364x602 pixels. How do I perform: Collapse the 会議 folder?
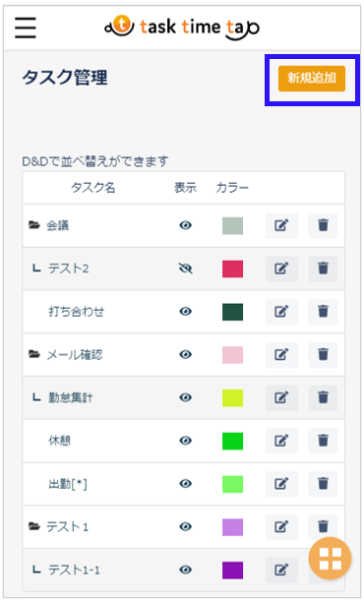(34, 225)
